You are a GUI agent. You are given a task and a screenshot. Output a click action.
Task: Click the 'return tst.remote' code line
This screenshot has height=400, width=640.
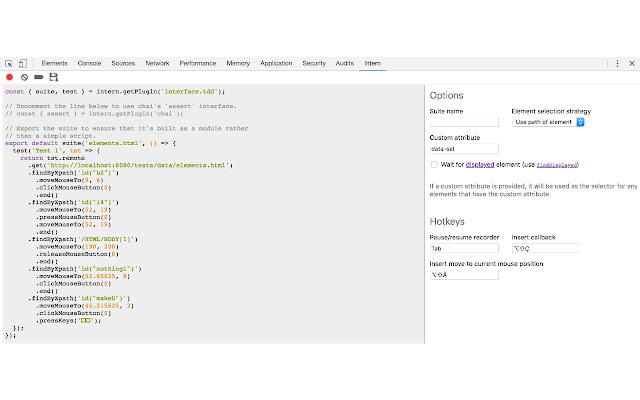click(x=53, y=158)
